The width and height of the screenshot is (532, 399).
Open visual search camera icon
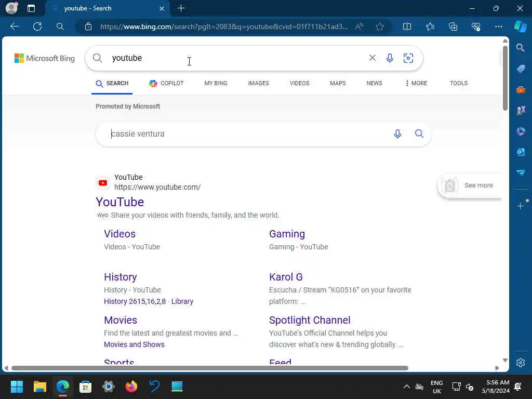[408, 58]
